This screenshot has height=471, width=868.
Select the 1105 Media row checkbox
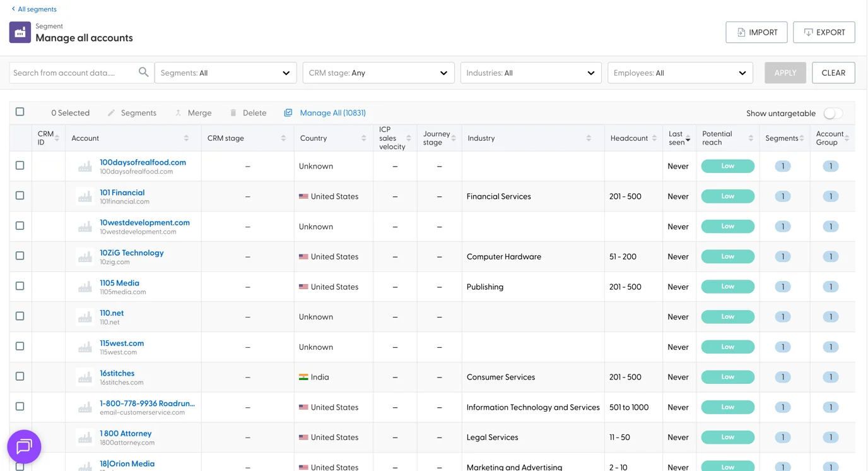(x=20, y=286)
